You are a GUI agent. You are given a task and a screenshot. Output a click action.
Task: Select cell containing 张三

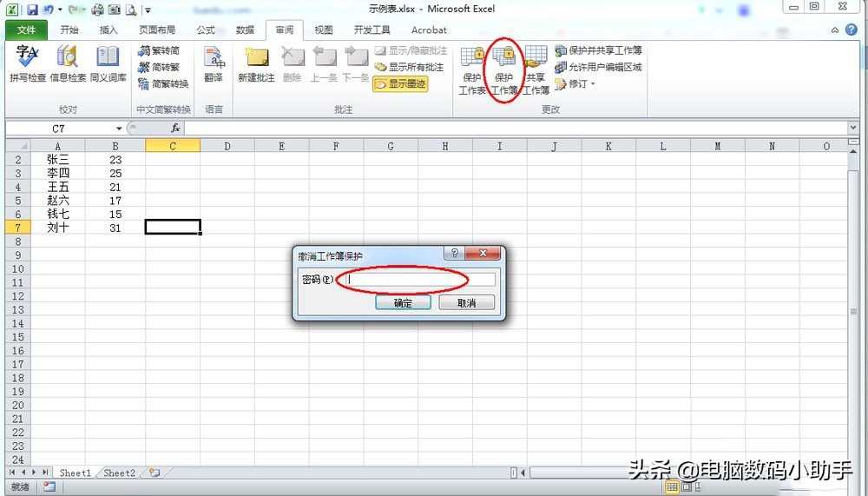tap(58, 160)
